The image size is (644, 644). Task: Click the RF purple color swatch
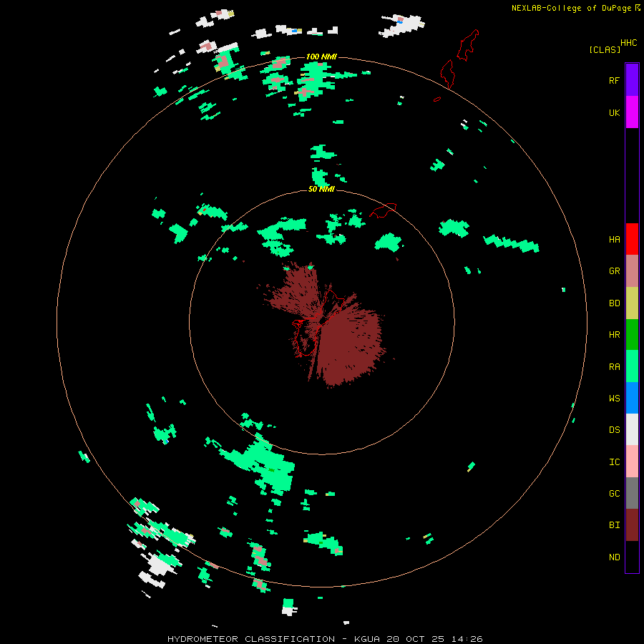click(632, 80)
